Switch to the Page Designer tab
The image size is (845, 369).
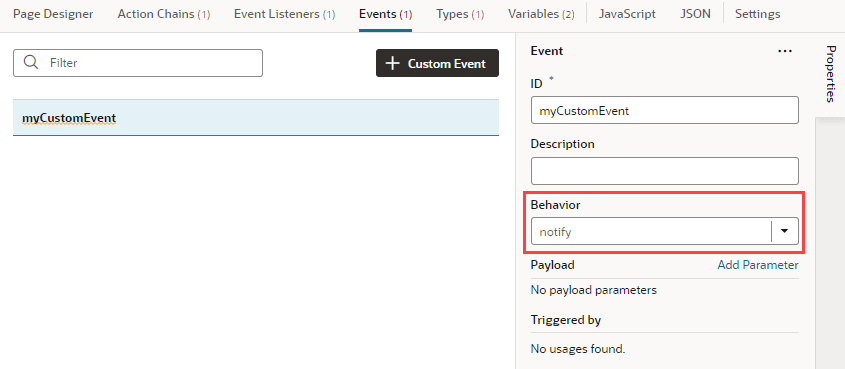(x=53, y=14)
